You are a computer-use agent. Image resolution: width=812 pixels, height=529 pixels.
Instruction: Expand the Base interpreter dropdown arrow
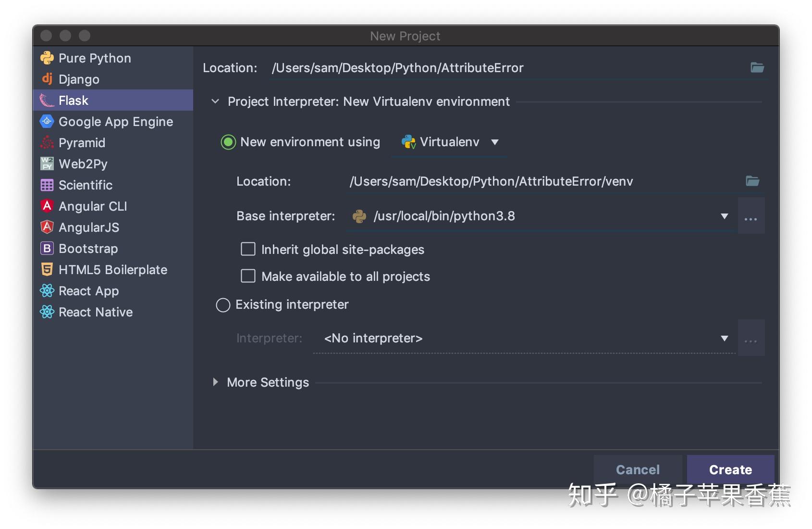(x=724, y=216)
